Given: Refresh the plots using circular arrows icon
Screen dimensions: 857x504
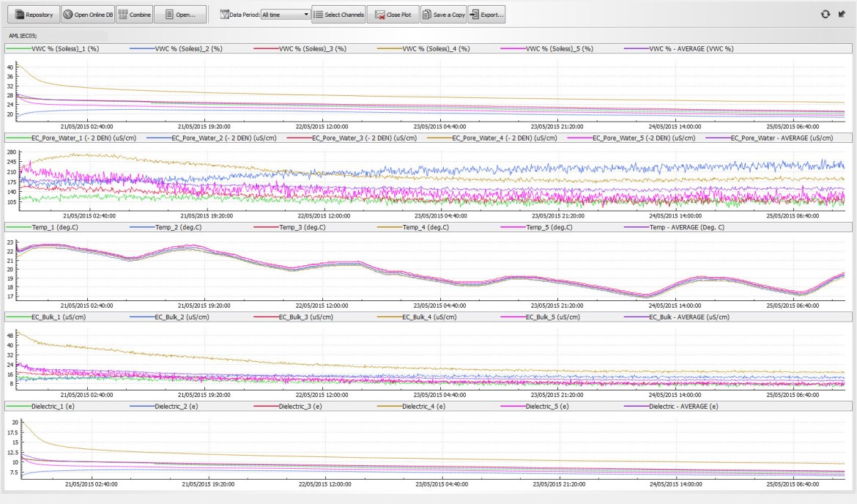Looking at the screenshot, I should pos(826,14).
